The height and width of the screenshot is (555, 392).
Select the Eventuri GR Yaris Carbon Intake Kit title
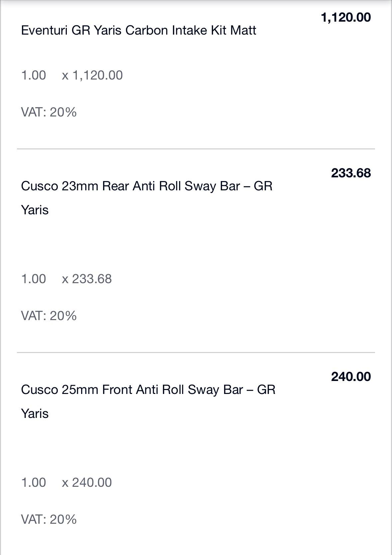(139, 31)
